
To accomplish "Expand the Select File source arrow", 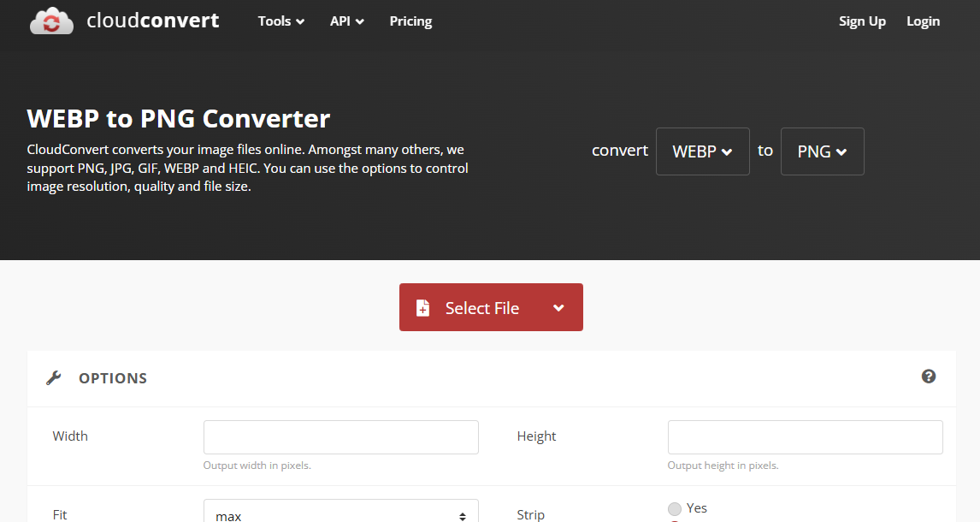I will point(558,307).
